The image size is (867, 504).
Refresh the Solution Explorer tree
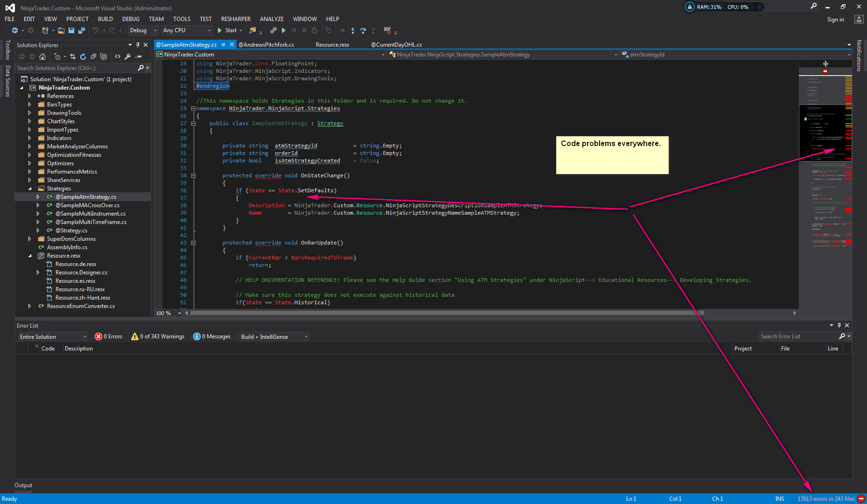click(x=83, y=56)
